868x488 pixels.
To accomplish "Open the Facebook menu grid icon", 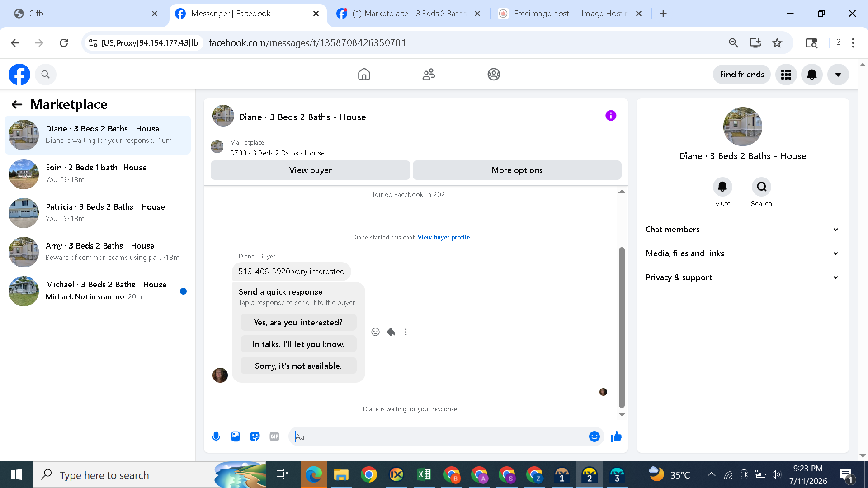I will point(786,75).
